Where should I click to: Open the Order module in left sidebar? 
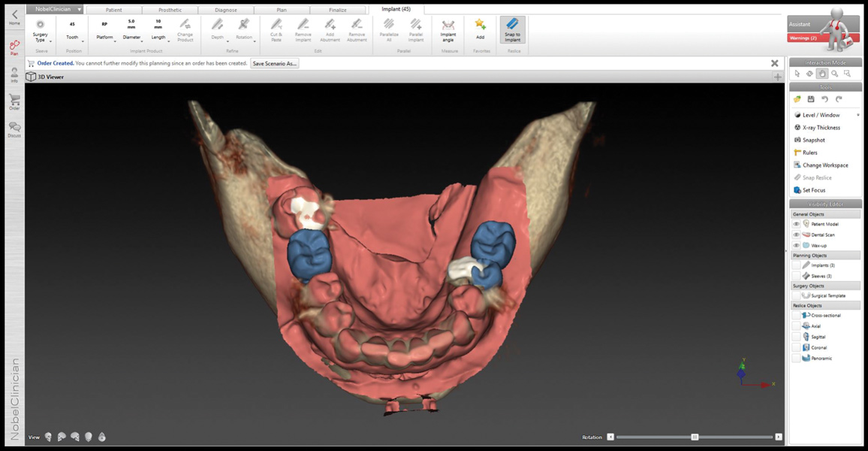[x=14, y=102]
